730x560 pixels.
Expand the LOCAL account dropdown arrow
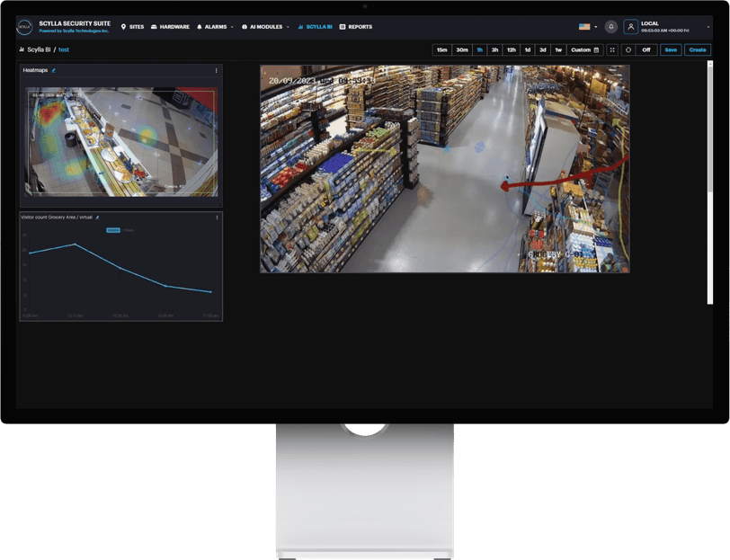point(708,27)
